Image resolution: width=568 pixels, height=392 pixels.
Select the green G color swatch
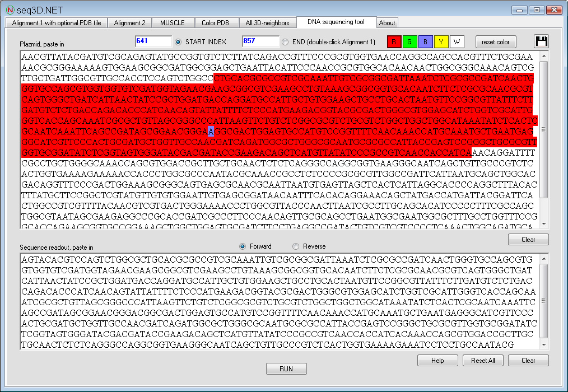pos(410,42)
